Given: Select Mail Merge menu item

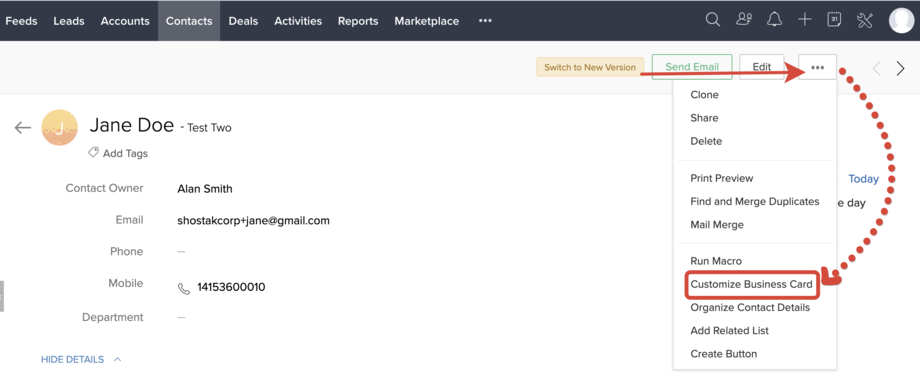Looking at the screenshot, I should click(717, 225).
